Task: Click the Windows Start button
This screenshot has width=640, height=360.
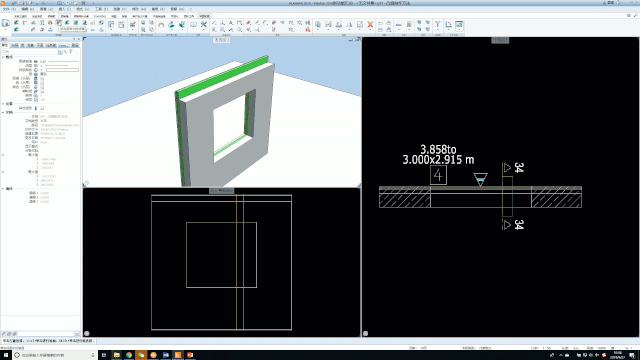Action: pyautogui.click(x=6, y=355)
